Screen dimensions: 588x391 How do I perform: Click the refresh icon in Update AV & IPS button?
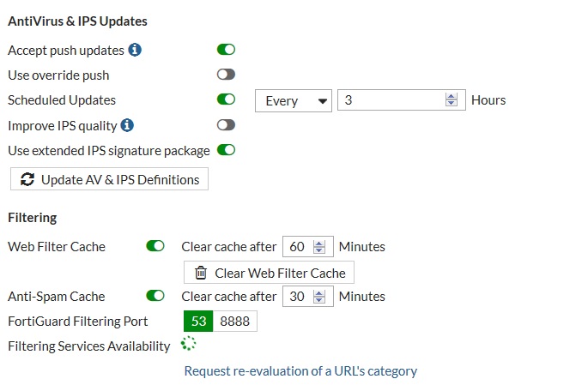tap(27, 179)
